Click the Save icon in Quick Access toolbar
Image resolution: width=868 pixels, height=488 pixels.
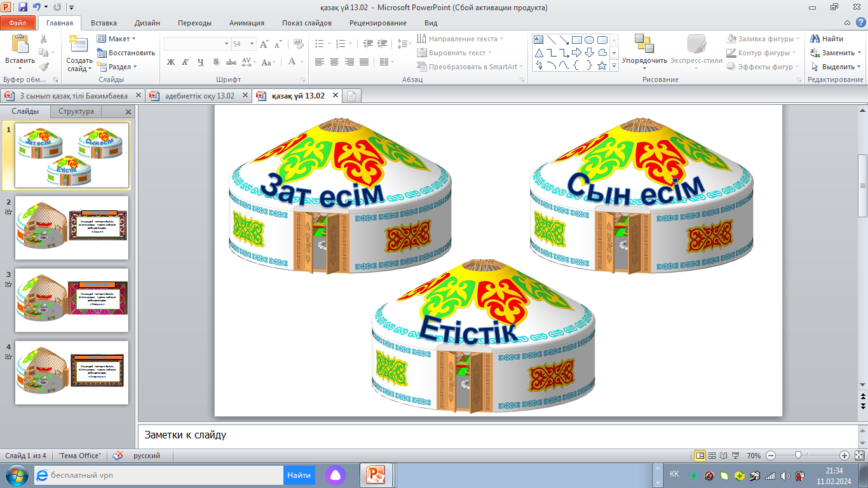point(23,8)
